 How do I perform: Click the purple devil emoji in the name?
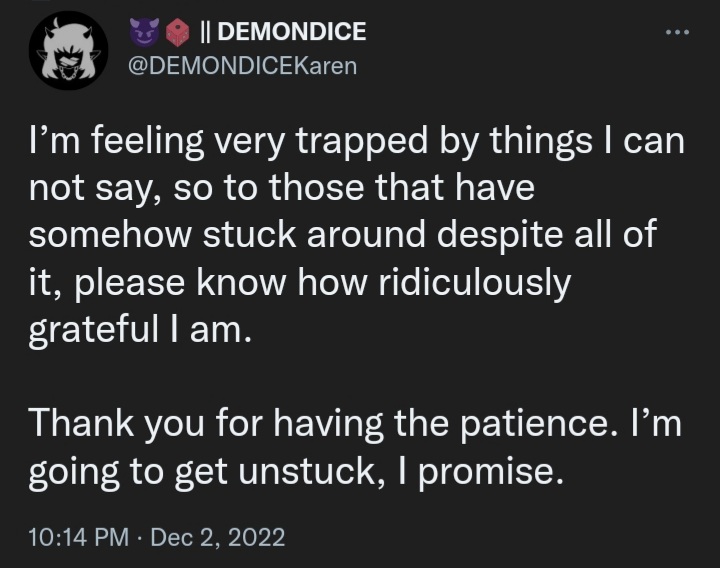click(144, 32)
